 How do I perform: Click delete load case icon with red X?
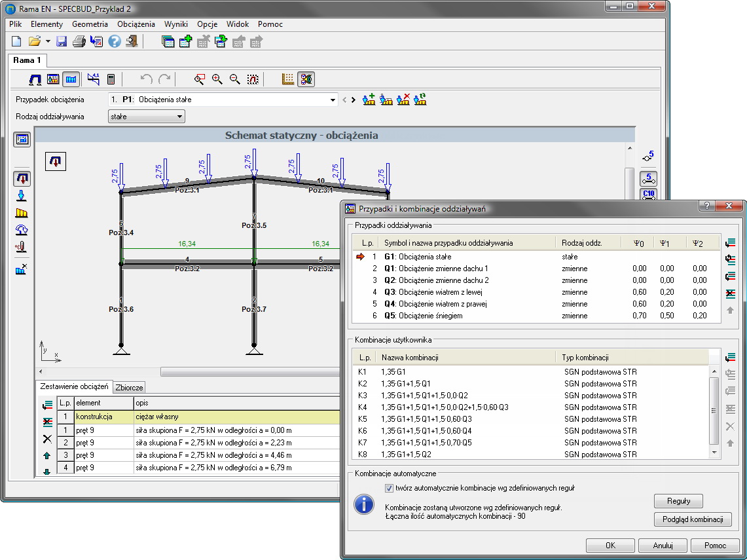(403, 100)
